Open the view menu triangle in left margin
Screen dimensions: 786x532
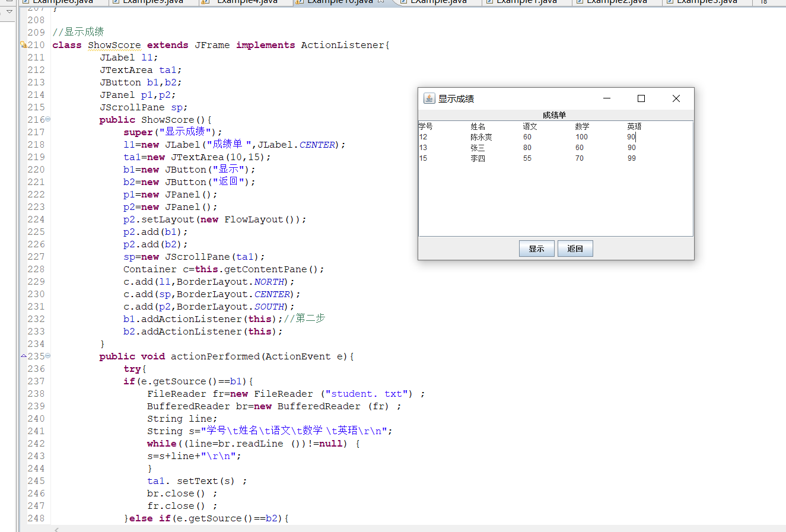[9, 11]
